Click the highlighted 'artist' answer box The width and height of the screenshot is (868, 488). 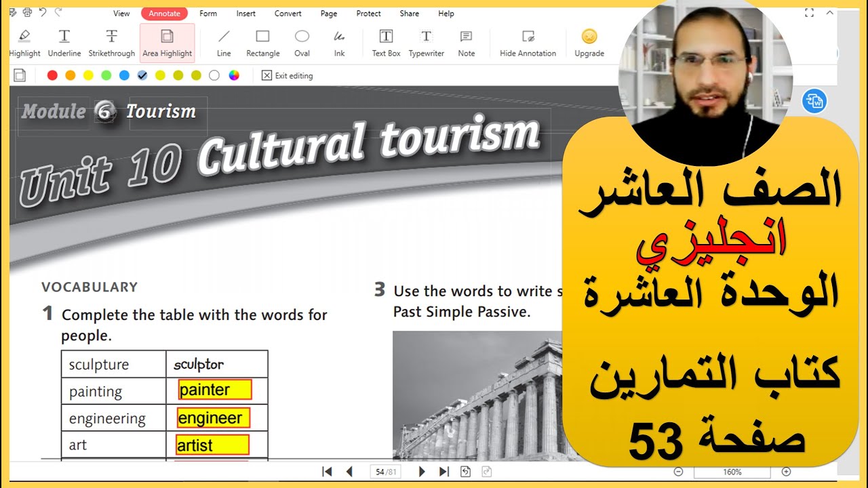coord(212,445)
